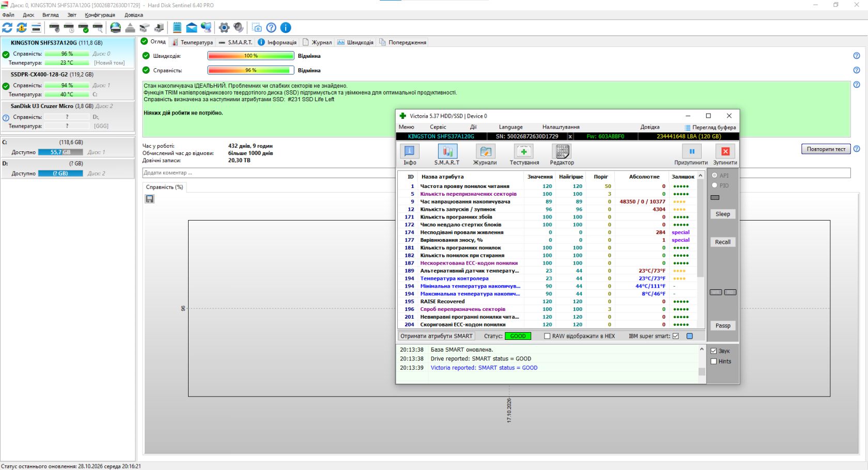Uncheck the Звук checkbox
This screenshot has height=470, width=868.
coord(714,351)
